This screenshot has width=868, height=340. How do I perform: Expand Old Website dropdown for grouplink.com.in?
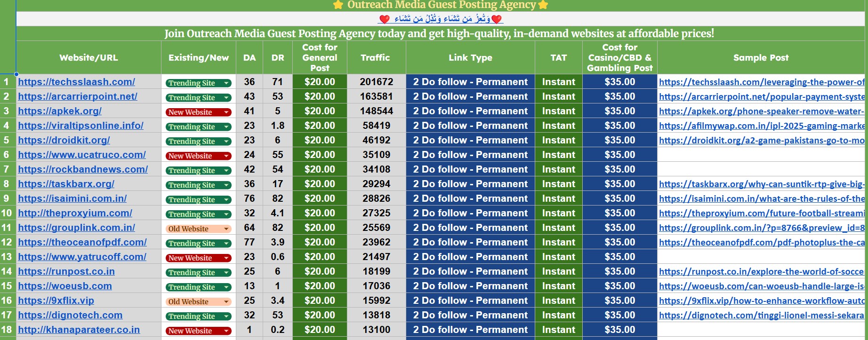point(226,229)
